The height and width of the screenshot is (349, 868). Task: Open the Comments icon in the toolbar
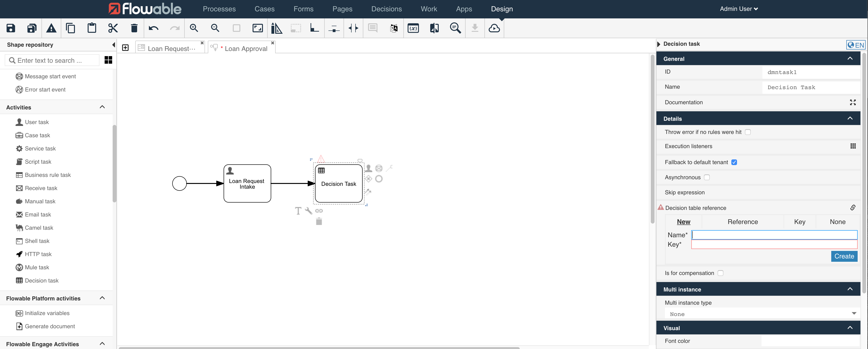[372, 28]
